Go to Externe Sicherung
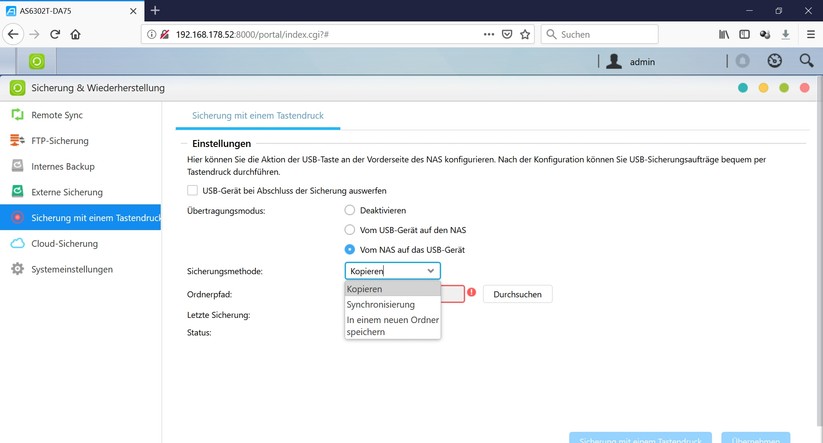This screenshot has height=443, width=823. [x=67, y=192]
